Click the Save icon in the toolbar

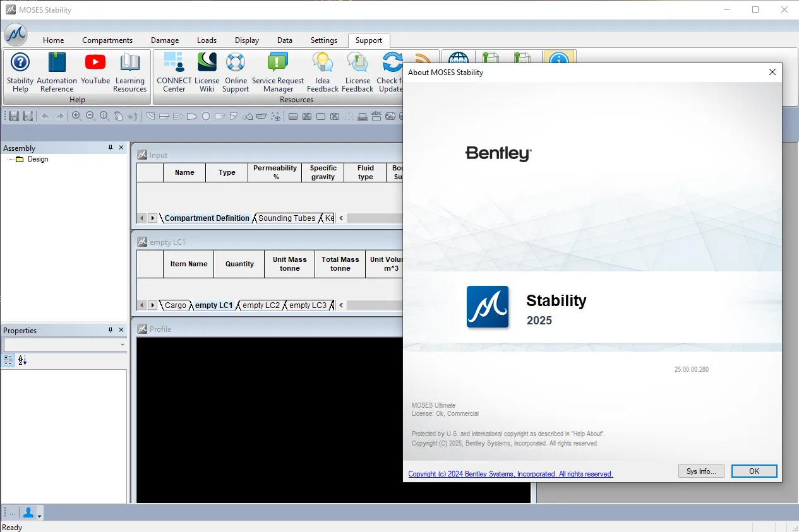tap(14, 116)
